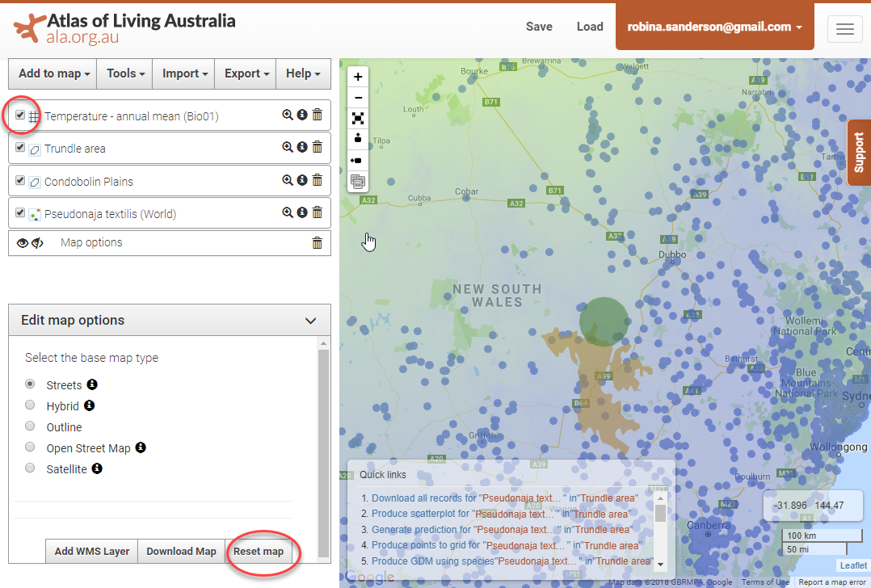Click the full extent map control
The width and height of the screenshot is (871, 588).
click(358, 118)
